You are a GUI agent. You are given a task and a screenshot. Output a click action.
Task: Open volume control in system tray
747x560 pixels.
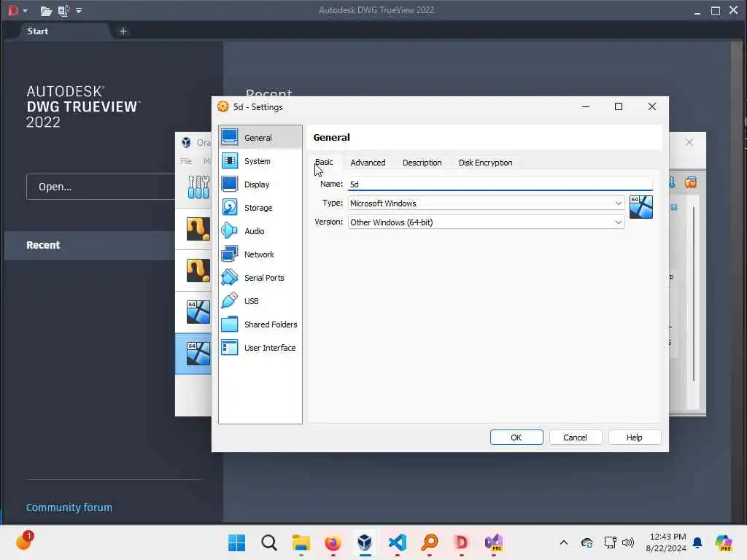tap(628, 542)
